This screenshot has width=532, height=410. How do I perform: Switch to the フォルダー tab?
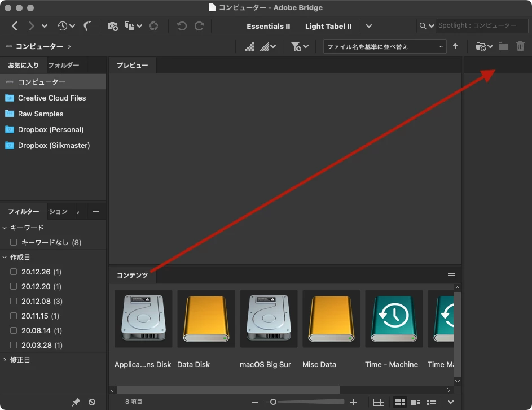pos(63,65)
